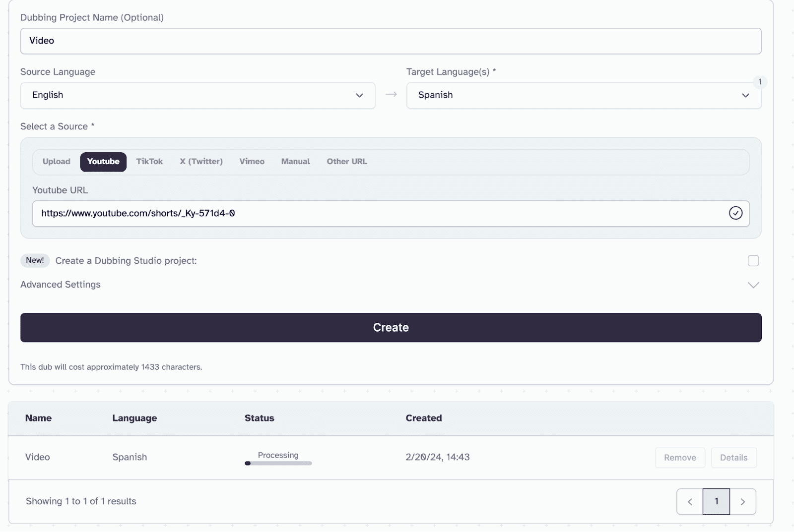Switch to the TikTok source tab
The width and height of the screenshot is (794, 532).
[x=149, y=162]
